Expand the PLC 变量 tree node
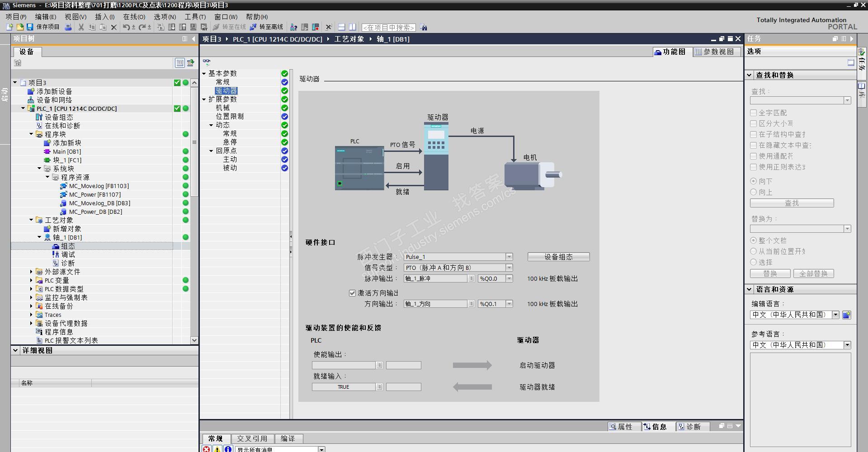 click(x=31, y=280)
